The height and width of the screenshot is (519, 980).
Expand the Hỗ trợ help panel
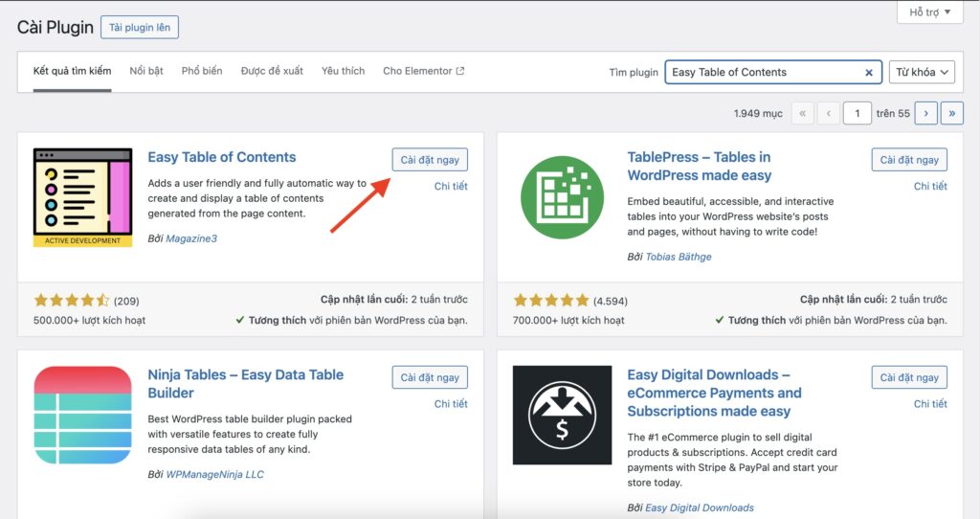(929, 11)
